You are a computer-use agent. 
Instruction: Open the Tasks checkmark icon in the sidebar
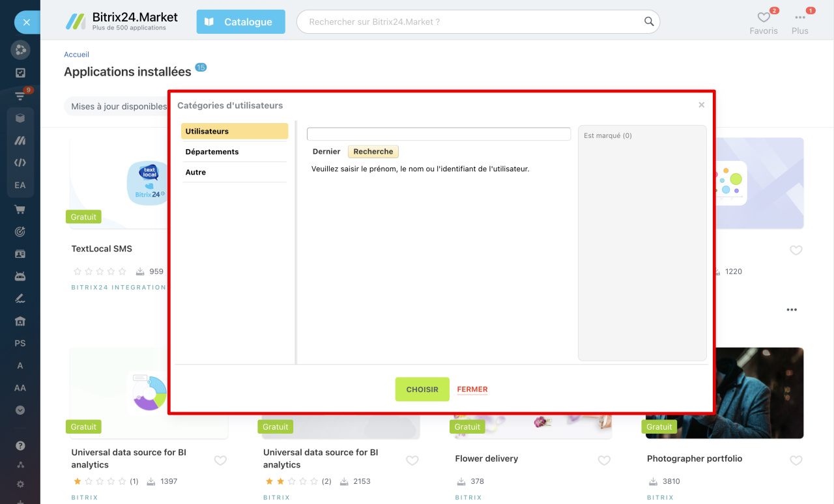[x=20, y=73]
